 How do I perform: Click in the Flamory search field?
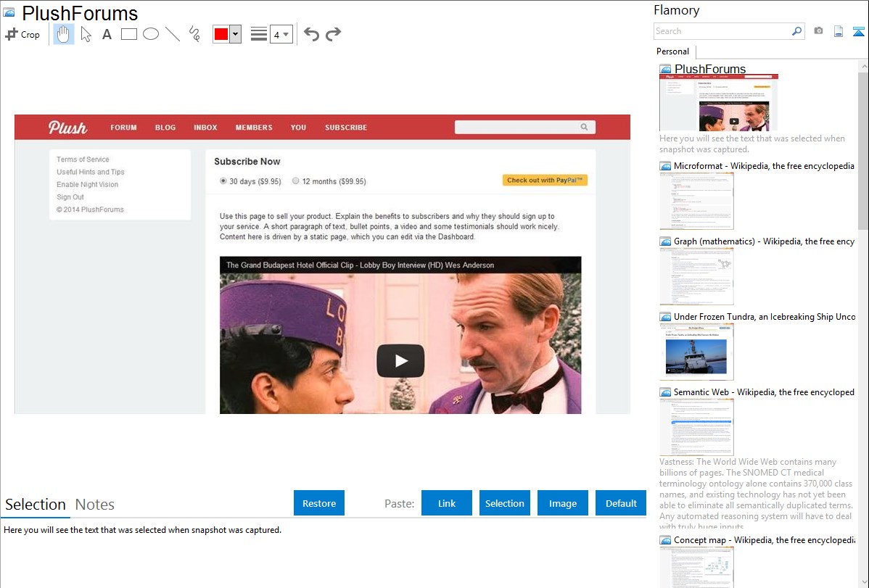(722, 31)
